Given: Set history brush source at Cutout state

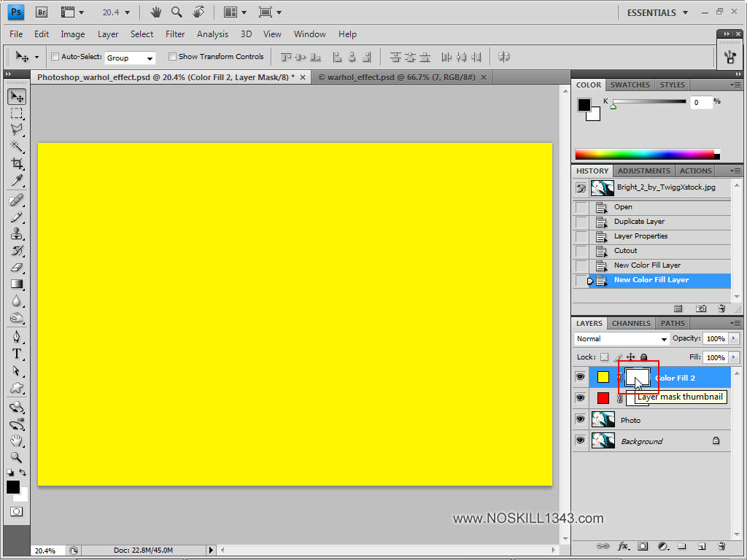Looking at the screenshot, I should pos(581,251).
